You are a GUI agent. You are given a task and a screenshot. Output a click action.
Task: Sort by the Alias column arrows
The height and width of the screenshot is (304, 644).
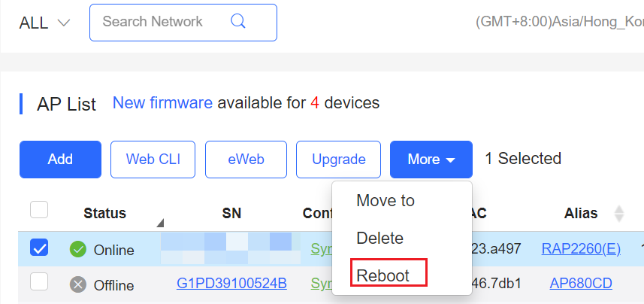[619, 214]
